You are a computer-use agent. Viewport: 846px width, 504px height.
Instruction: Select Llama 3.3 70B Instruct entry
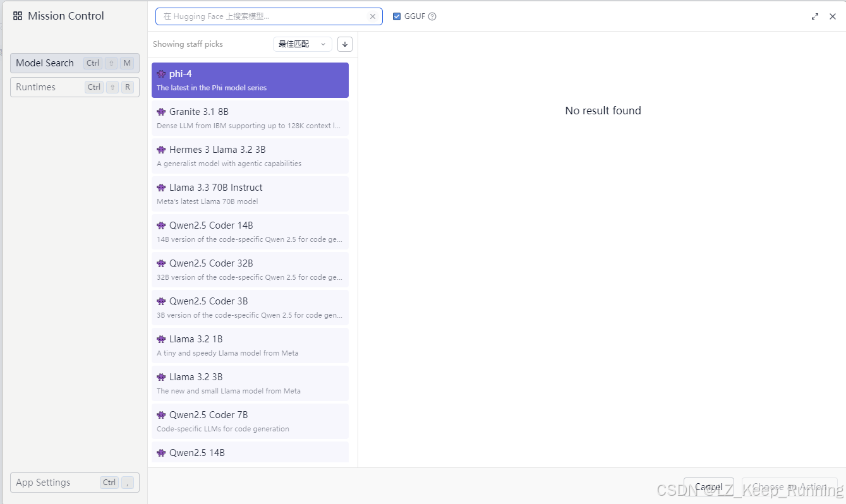tap(250, 194)
